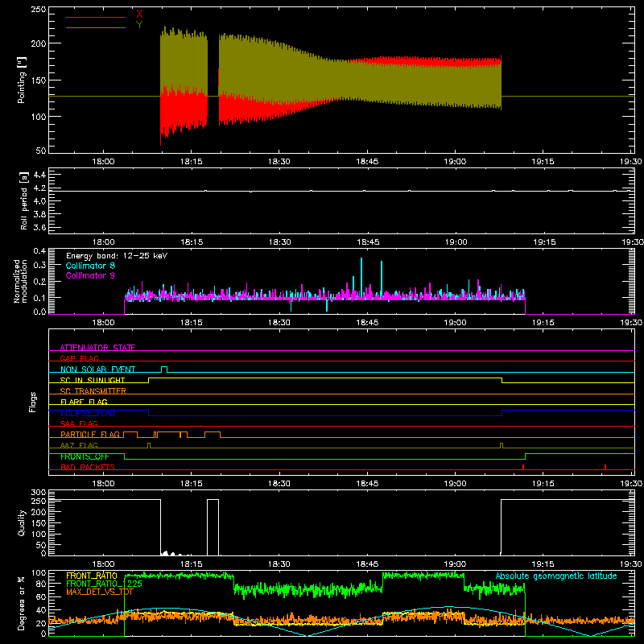
Task: Click the 'Collimator 8' legend label
Action: click(90, 266)
